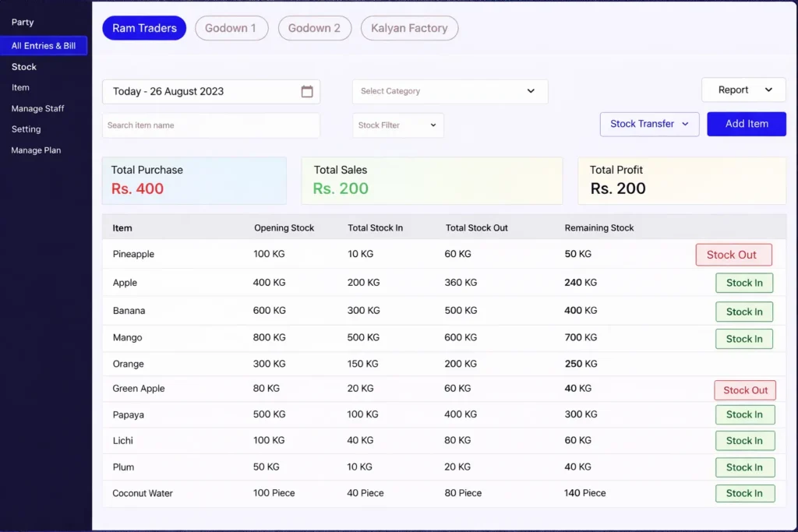The image size is (798, 532).
Task: Click the Add Item button
Action: click(746, 124)
